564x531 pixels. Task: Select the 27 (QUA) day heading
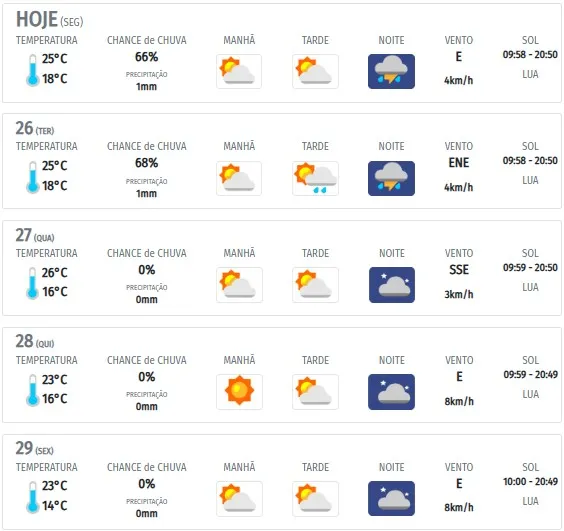[x=35, y=235]
